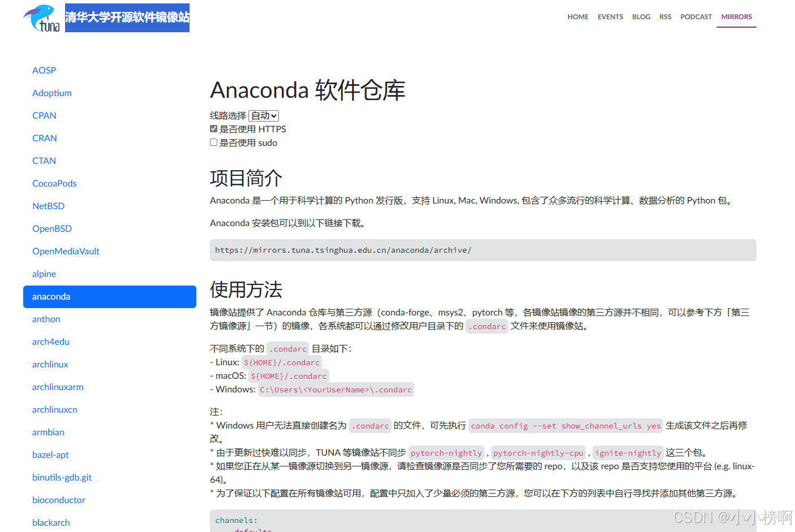
Task: Click the Linux ${HOME}/.condarc path
Action: [x=282, y=362]
